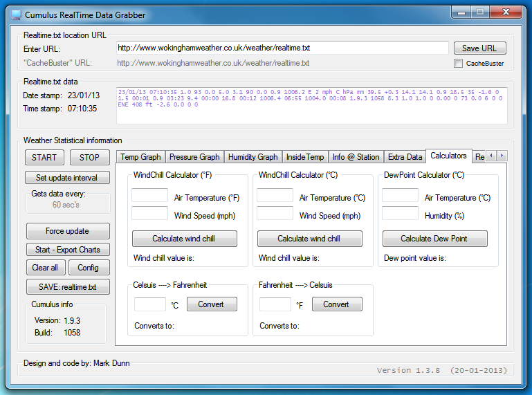The width and height of the screenshot is (532, 395).
Task: Click Air Temperature (°F) input box
Action: (x=149, y=196)
